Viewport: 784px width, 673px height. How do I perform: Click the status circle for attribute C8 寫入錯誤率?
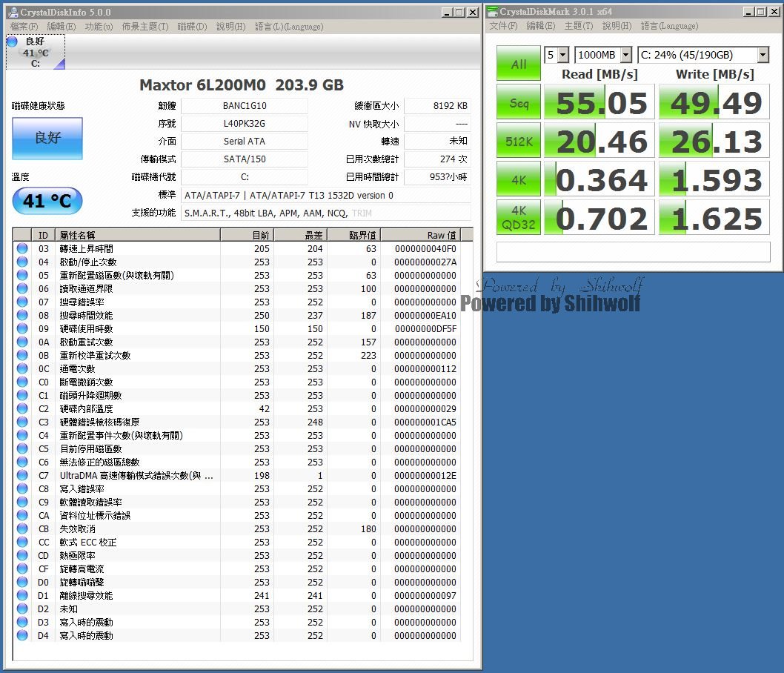point(22,488)
